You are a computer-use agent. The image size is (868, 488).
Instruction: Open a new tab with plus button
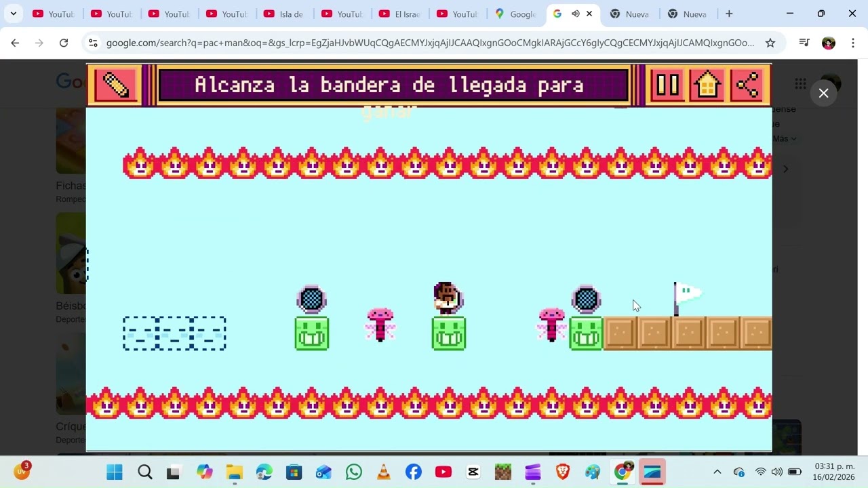(729, 14)
